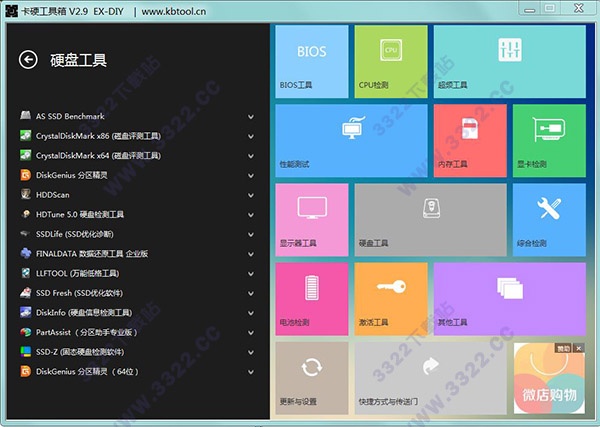Viewport: 600px width, 427px height.
Task: Click the LLFTOOL icon
Action: [x=26, y=273]
